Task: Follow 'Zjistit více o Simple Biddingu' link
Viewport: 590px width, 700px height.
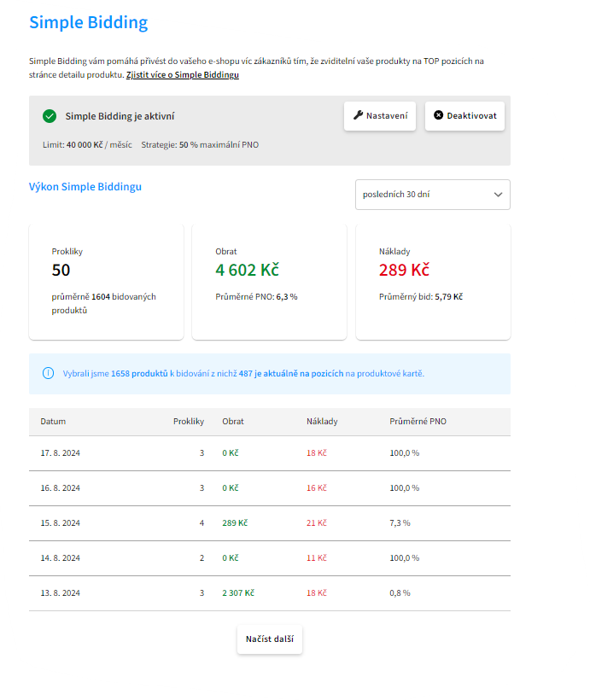Action: [x=183, y=75]
